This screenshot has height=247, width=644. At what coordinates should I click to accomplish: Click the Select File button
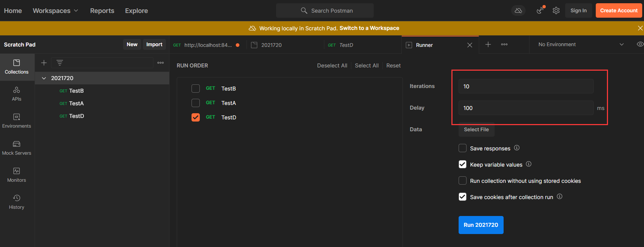[477, 129]
